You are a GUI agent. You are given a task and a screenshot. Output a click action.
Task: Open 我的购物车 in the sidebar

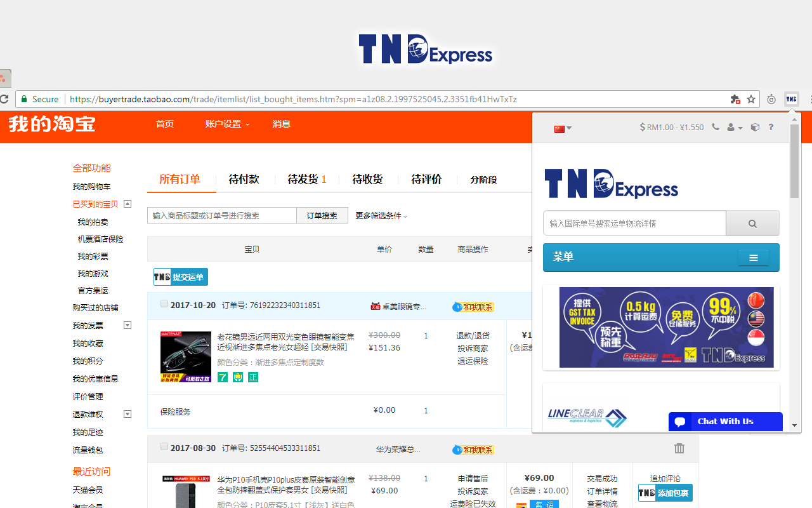pos(91,187)
